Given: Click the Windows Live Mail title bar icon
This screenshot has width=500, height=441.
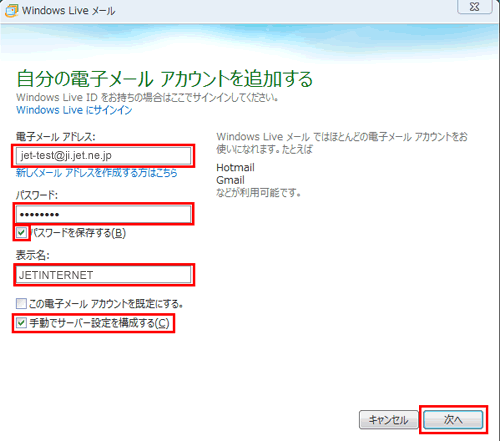Looking at the screenshot, I should click(x=11, y=10).
